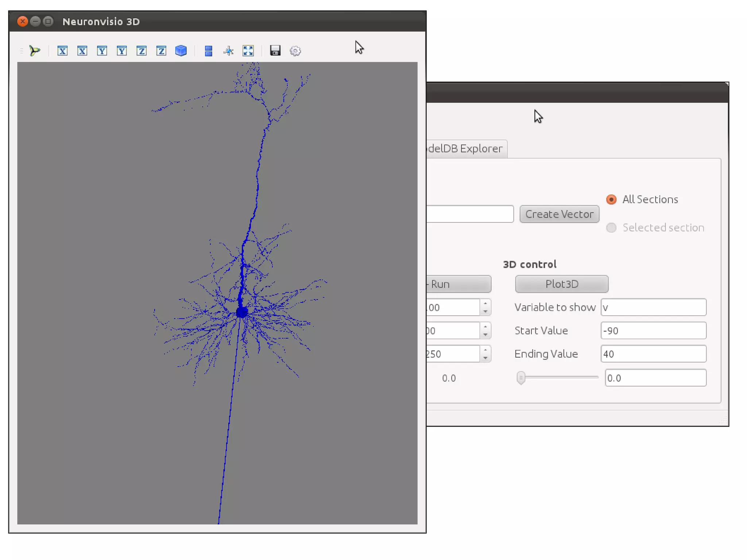Open scene settings gear icon
Image resolution: width=747 pixels, height=560 pixels.
pos(295,51)
